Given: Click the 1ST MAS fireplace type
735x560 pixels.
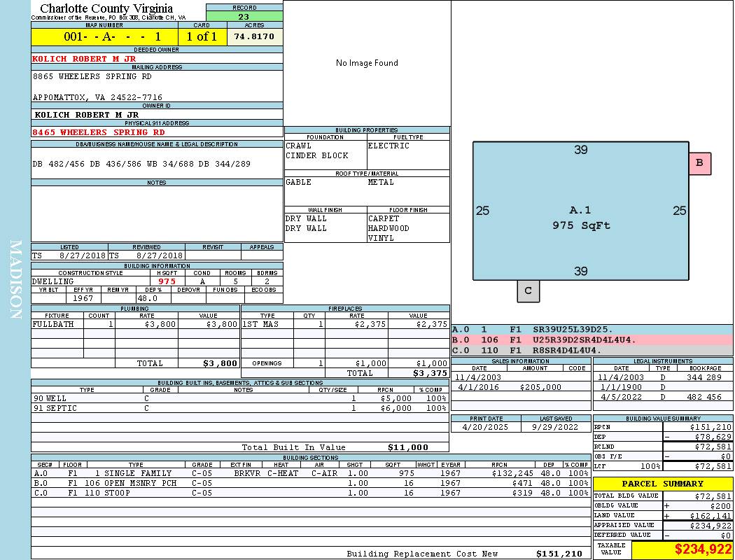Looking at the screenshot, I should point(260,324).
